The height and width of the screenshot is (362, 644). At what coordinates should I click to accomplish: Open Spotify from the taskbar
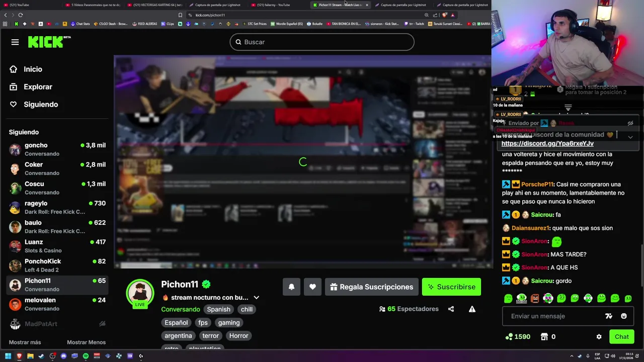click(86, 356)
